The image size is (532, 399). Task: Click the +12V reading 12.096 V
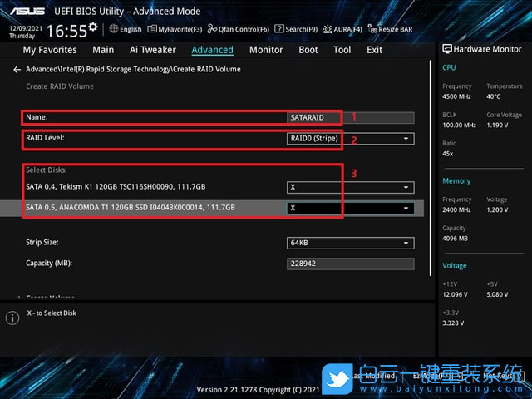pyautogui.click(x=455, y=294)
